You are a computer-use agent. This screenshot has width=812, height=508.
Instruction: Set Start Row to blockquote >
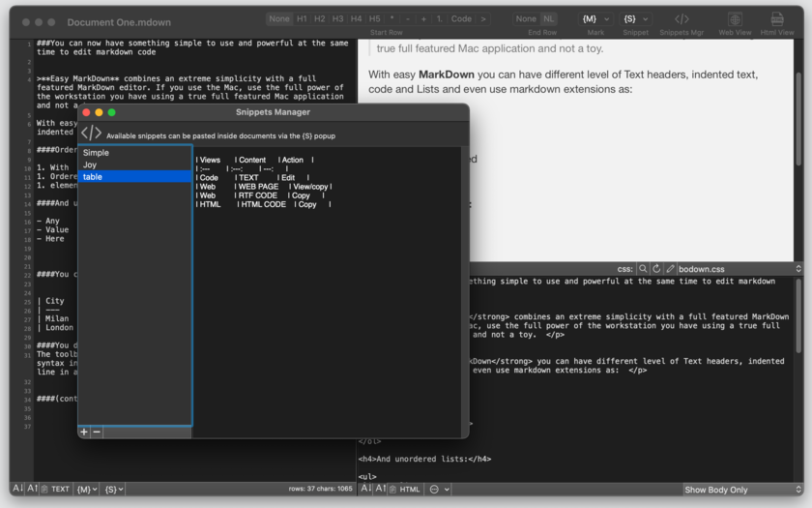point(483,18)
